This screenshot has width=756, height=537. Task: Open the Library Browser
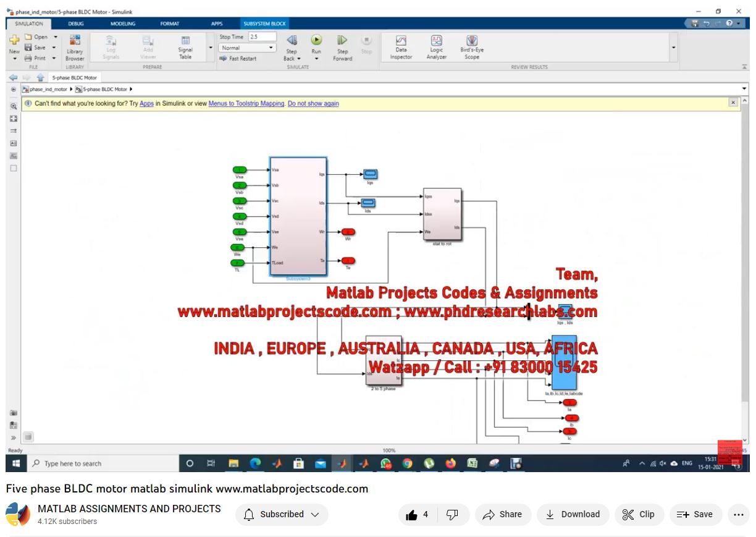(75, 47)
